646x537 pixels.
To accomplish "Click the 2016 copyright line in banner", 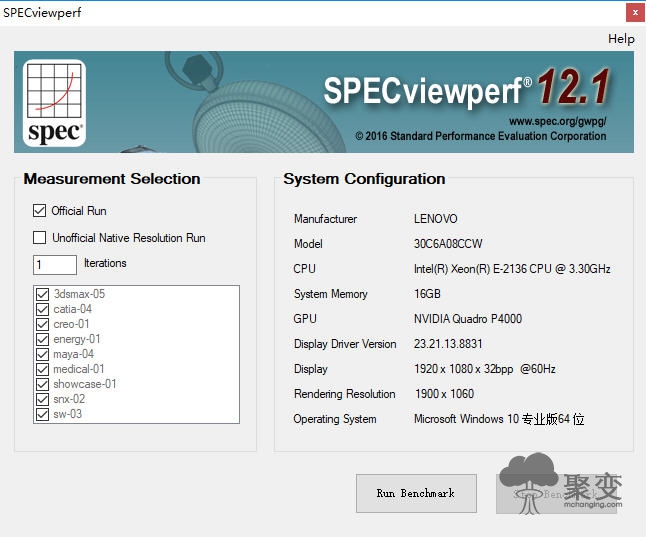I will [480, 136].
